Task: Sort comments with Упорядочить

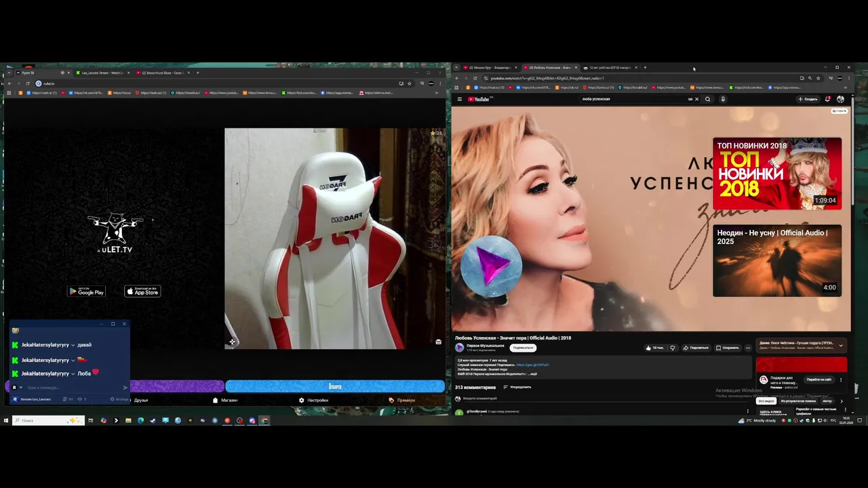Action: 517,387
